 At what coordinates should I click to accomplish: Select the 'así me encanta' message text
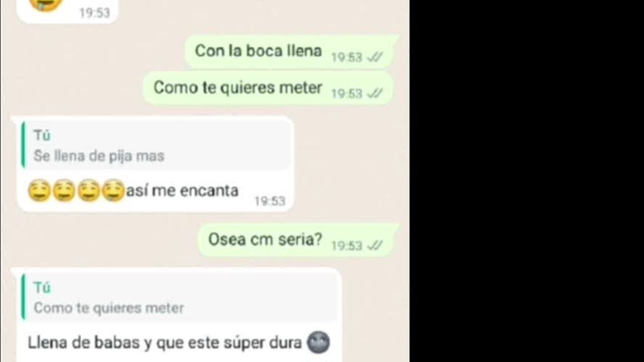point(182,191)
